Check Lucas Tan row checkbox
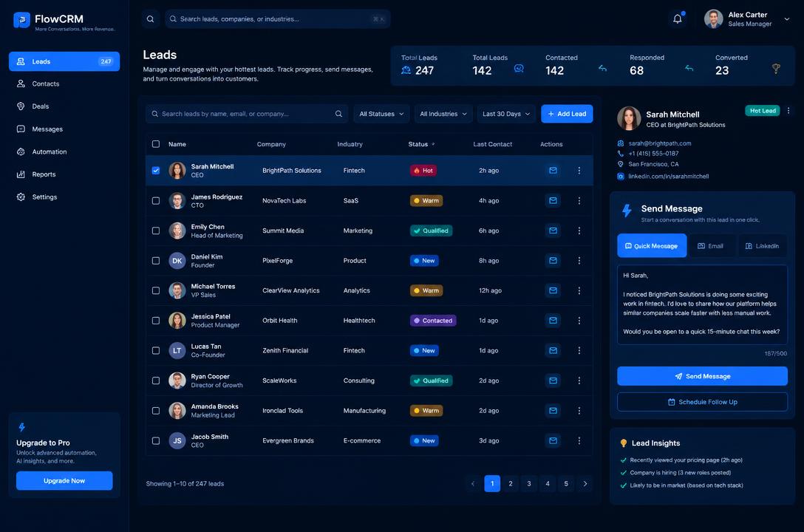The image size is (804, 532). [x=156, y=350]
